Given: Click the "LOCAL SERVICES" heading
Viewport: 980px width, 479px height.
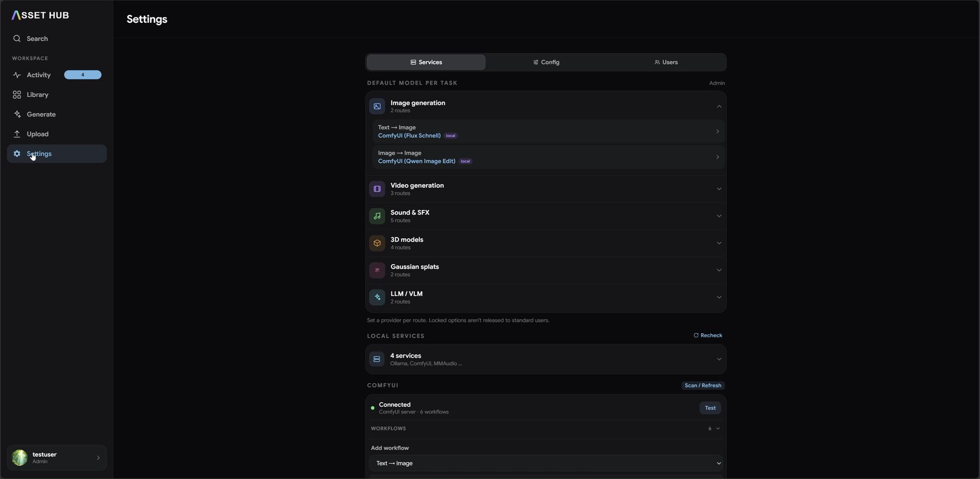Looking at the screenshot, I should point(395,336).
